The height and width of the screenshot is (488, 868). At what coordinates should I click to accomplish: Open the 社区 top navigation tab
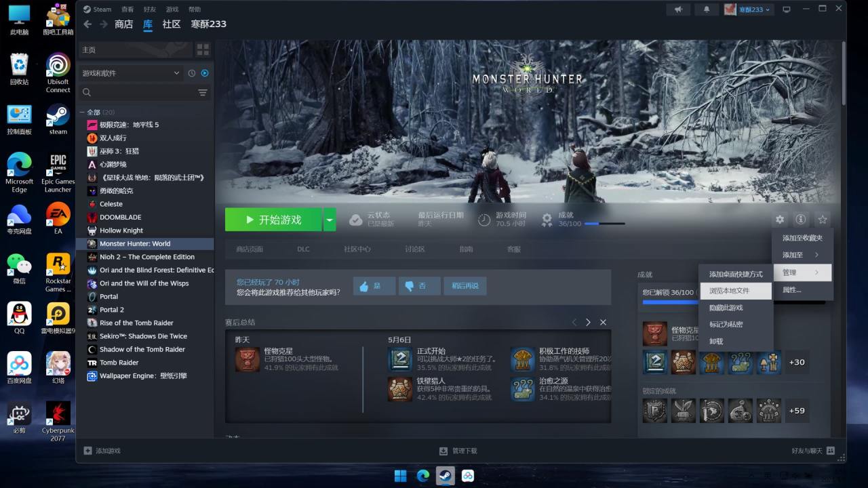point(172,24)
